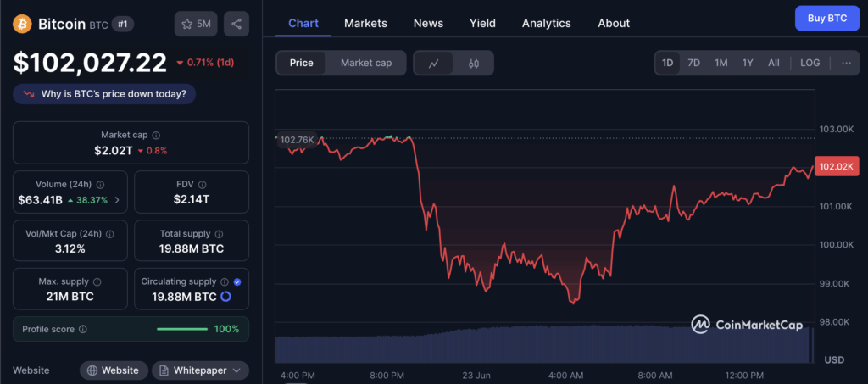Click the downtrend icon in price-down prompt
868x384 pixels.
pos(29,94)
